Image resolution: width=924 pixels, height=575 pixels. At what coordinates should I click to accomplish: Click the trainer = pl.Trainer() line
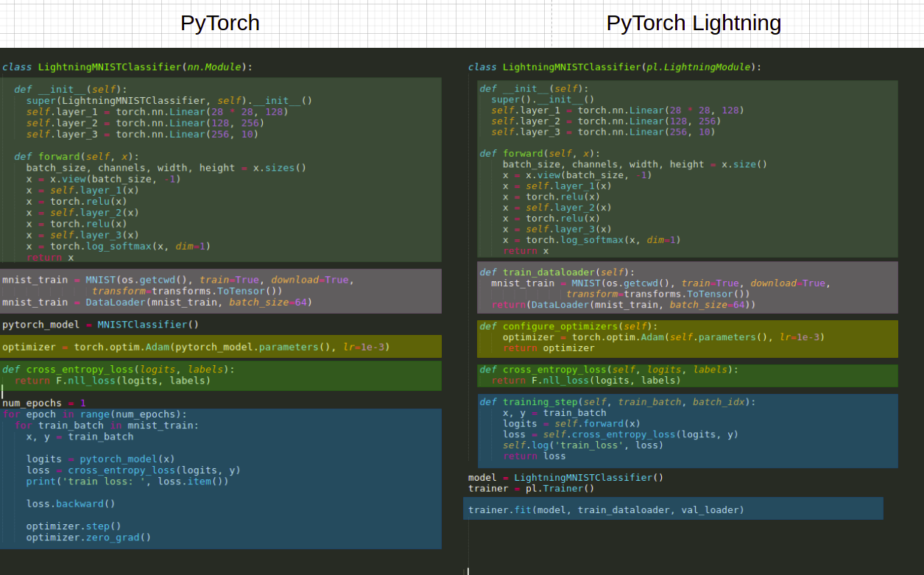(531, 488)
